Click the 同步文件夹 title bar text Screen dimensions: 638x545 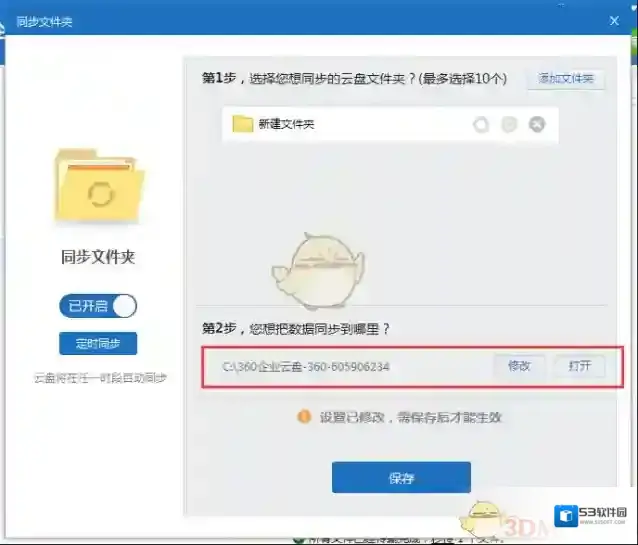coord(44,21)
